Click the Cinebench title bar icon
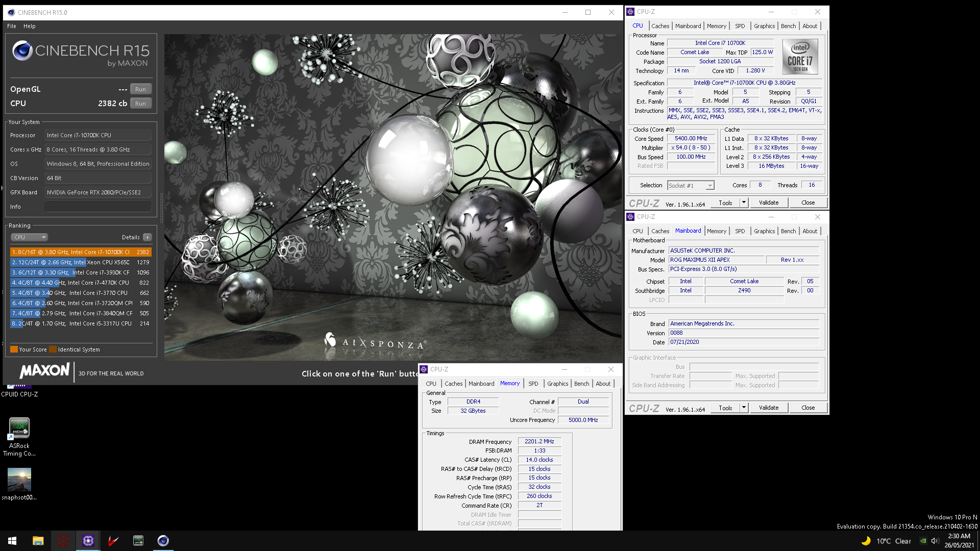 (x=11, y=12)
